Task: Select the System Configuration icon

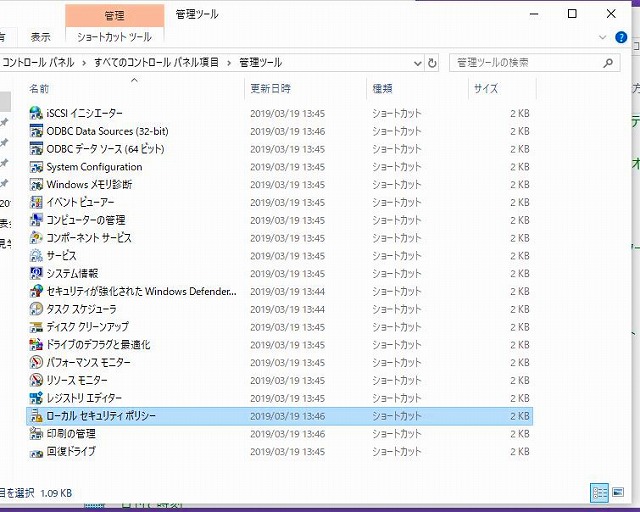Action: click(36, 167)
